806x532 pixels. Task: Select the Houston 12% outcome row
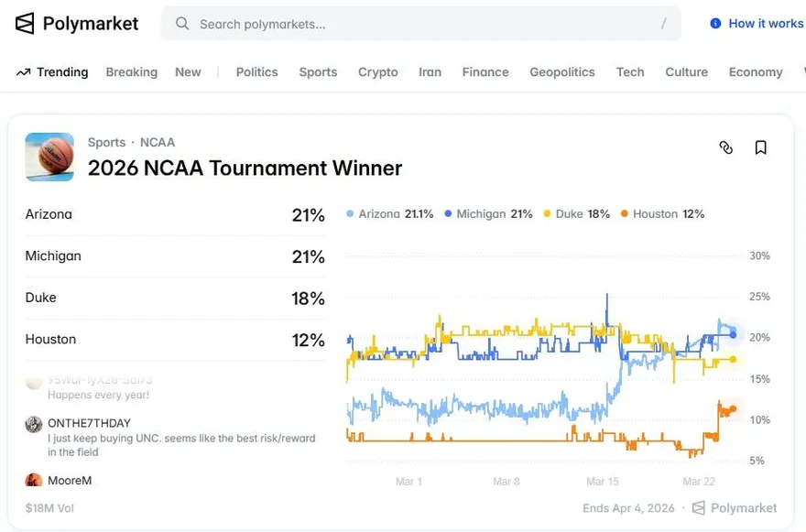pos(175,340)
